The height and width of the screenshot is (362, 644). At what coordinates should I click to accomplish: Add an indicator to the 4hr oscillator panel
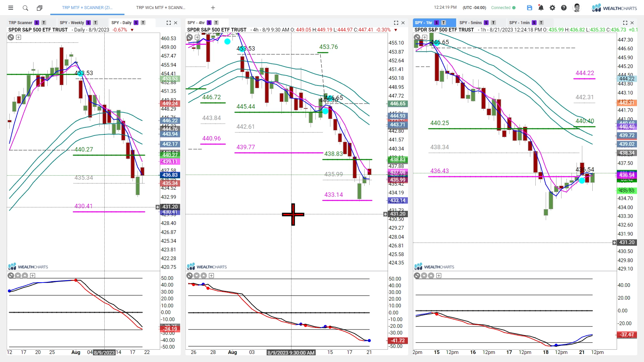click(211, 276)
